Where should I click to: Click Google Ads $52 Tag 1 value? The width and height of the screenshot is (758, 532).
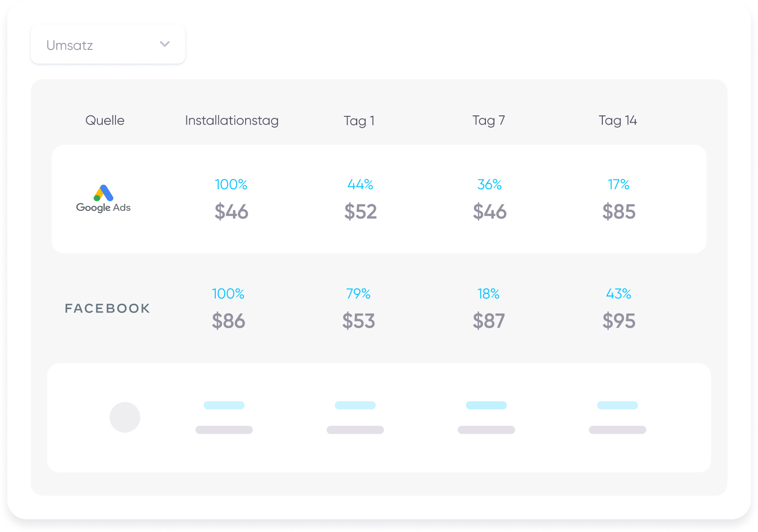click(360, 212)
